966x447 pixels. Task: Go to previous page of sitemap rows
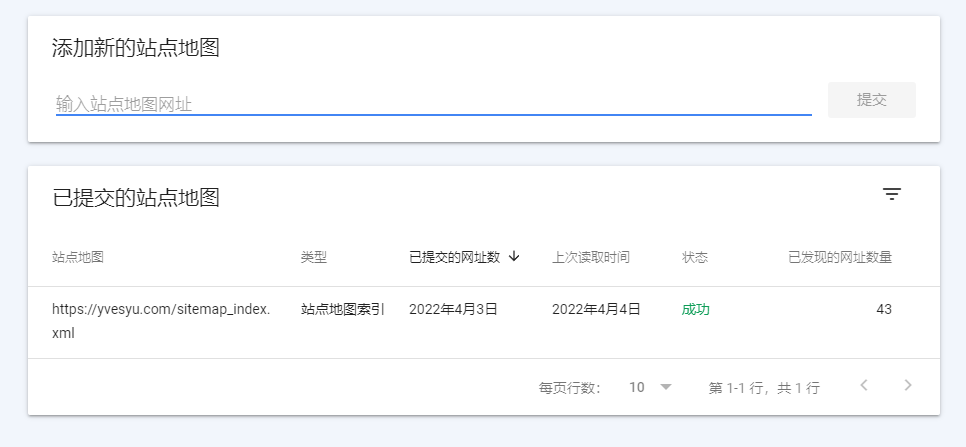[864, 385]
